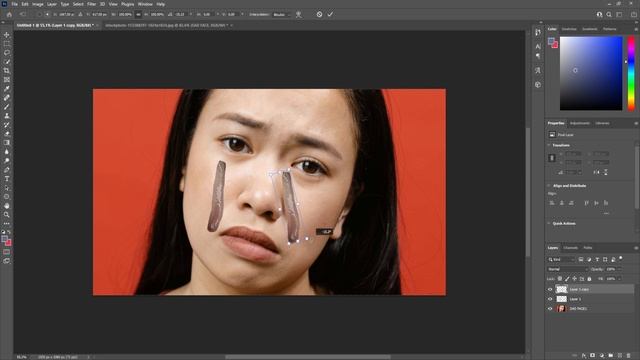The image size is (640, 360).
Task: Hide the SAD FACE layer
Action: click(550, 309)
